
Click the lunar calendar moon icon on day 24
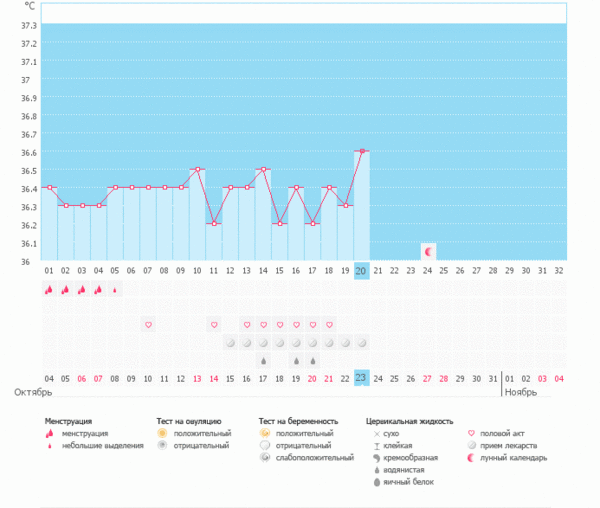click(x=428, y=251)
